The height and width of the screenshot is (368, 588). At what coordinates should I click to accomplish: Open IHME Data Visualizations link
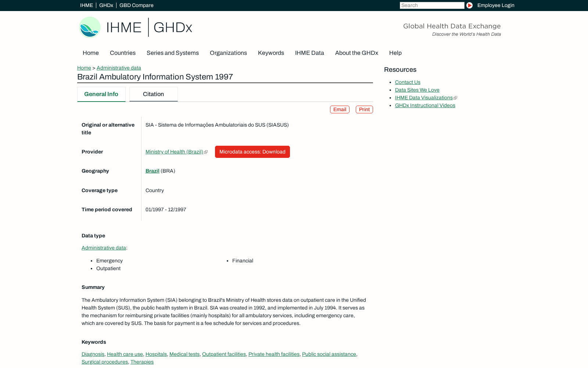424,98
